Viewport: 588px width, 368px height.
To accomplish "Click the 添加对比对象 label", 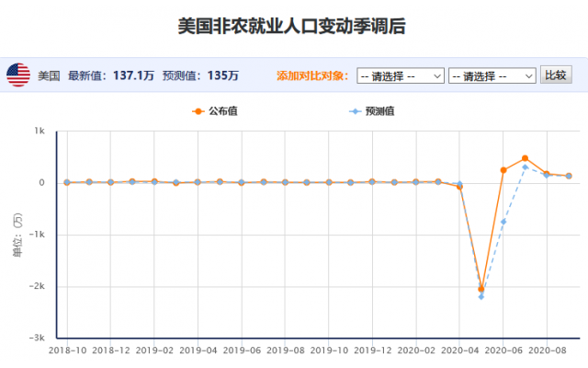I will pyautogui.click(x=312, y=75).
